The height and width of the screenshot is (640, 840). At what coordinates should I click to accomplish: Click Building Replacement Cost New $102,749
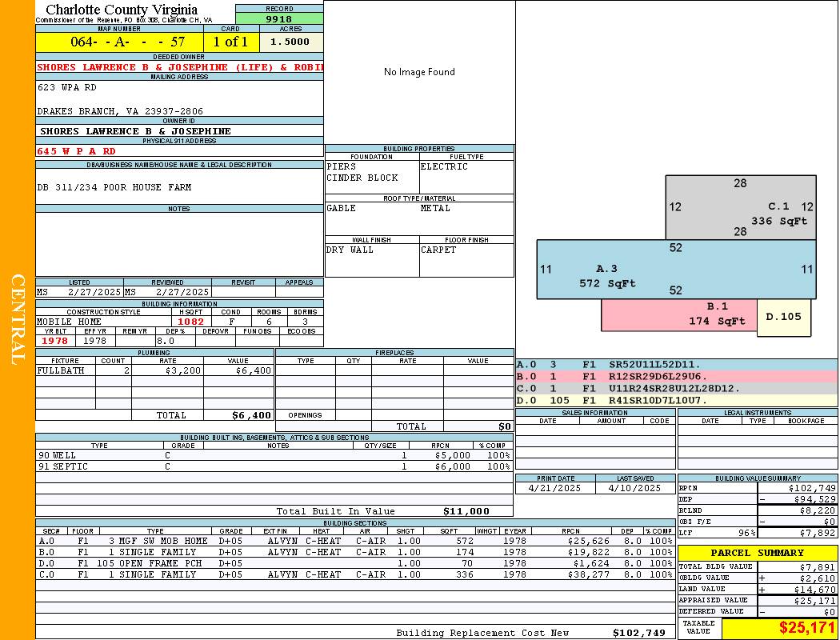pos(639,633)
